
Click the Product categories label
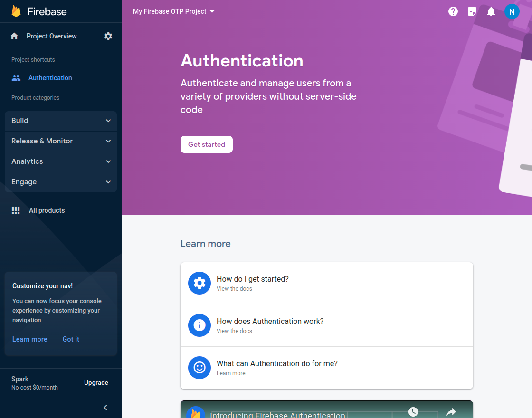[x=35, y=98]
